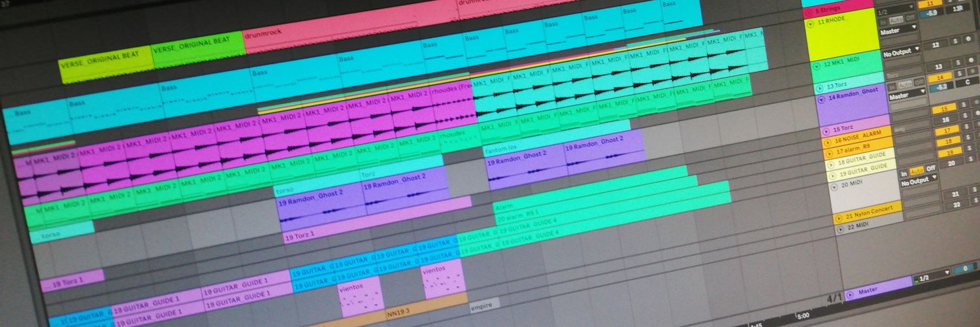Solo track 16 with S button
Screen dimensions: 980x327
[x=966, y=115]
